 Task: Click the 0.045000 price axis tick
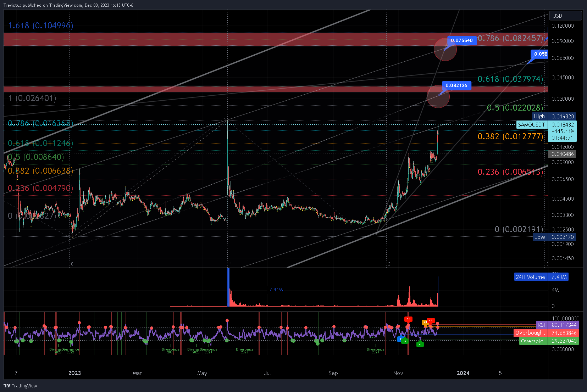pyautogui.click(x=563, y=78)
